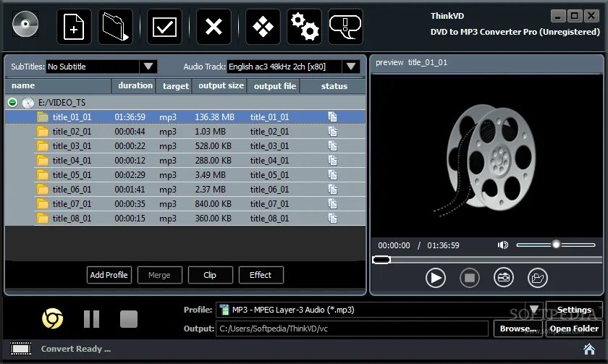Sort by the name column header
Image resolution: width=608 pixels, height=364 pixels.
point(58,85)
